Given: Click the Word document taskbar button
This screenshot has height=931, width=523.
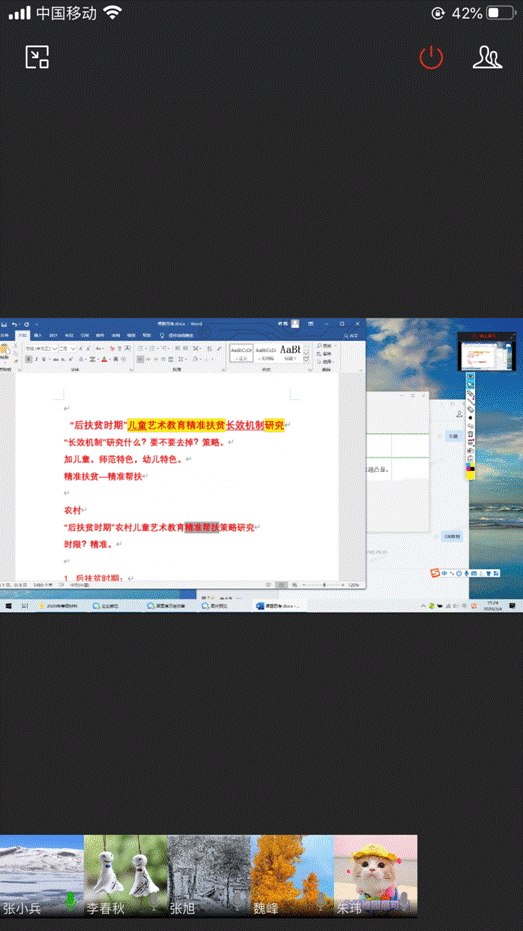Looking at the screenshot, I should click(x=279, y=606).
